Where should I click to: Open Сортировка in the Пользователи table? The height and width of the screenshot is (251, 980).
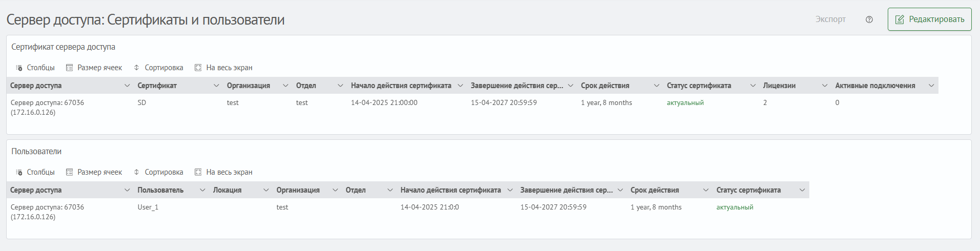[x=158, y=172]
